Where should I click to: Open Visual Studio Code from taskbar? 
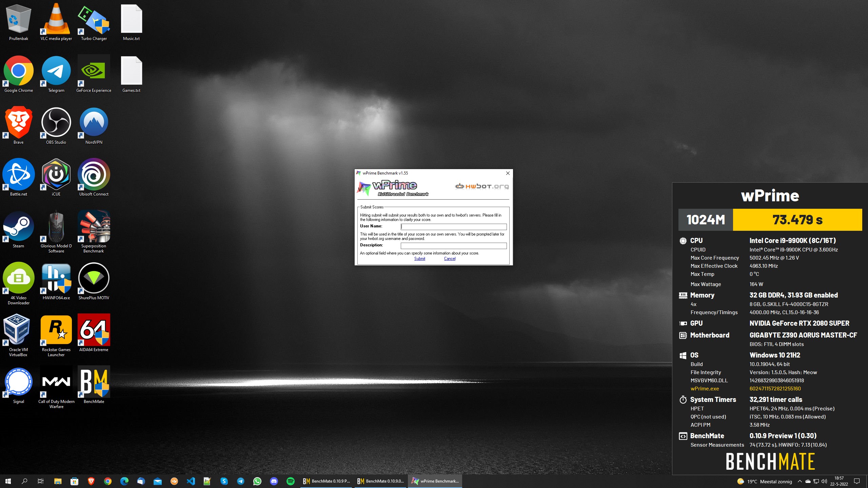[191, 481]
